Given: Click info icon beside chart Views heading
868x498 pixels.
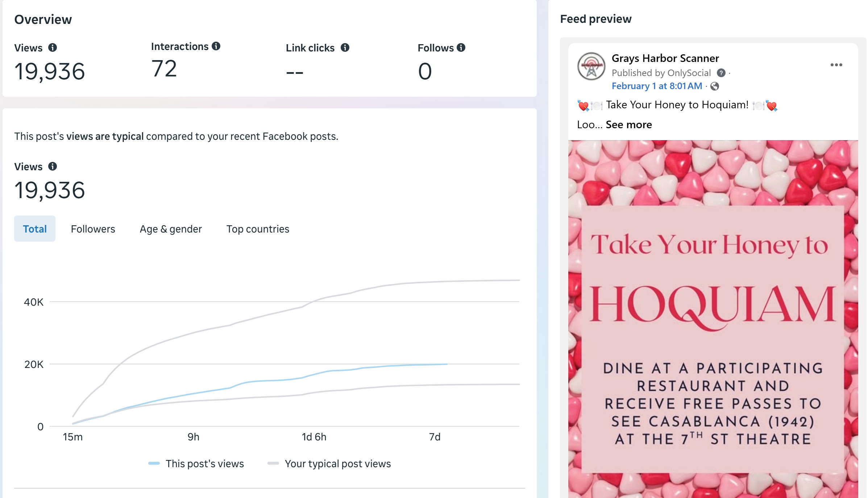Looking at the screenshot, I should pyautogui.click(x=53, y=166).
